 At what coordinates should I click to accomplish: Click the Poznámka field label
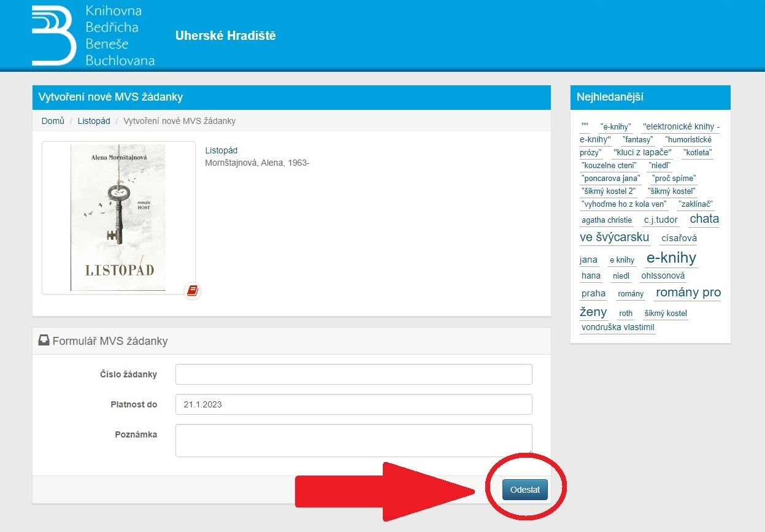coord(136,434)
